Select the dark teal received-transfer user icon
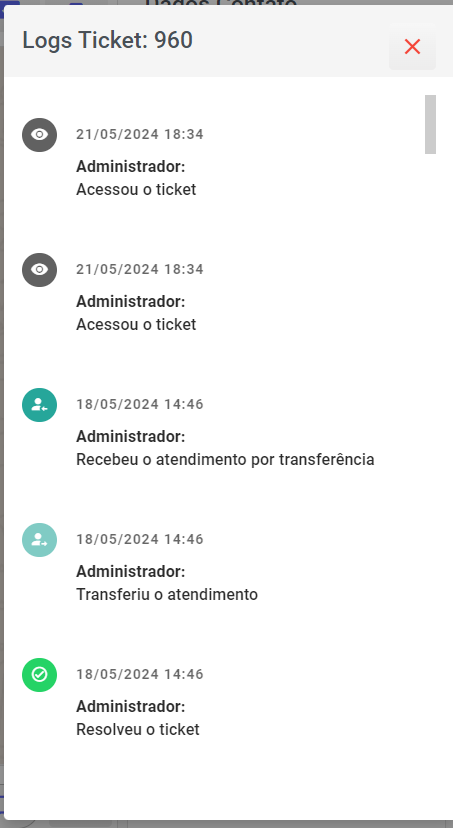The image size is (453, 828). pyautogui.click(x=40, y=405)
